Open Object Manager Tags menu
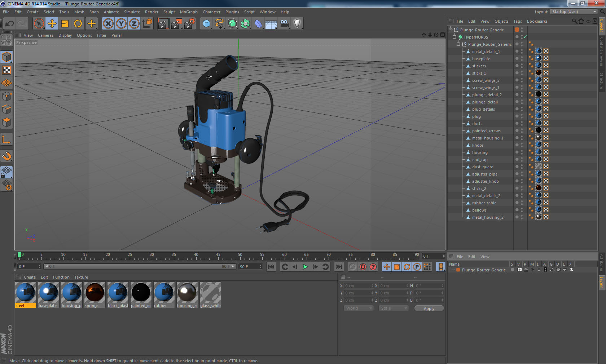 click(518, 21)
